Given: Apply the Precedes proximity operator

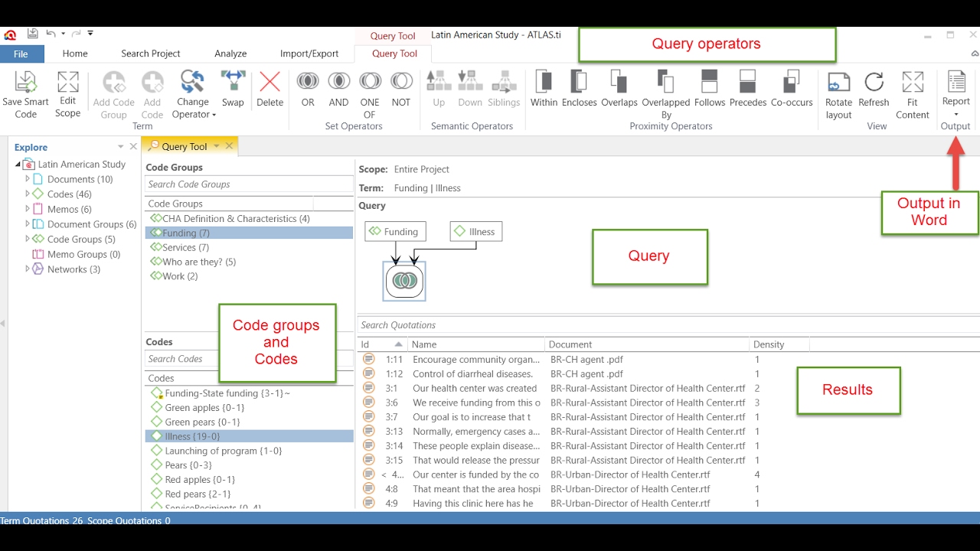Looking at the screenshot, I should [x=748, y=89].
